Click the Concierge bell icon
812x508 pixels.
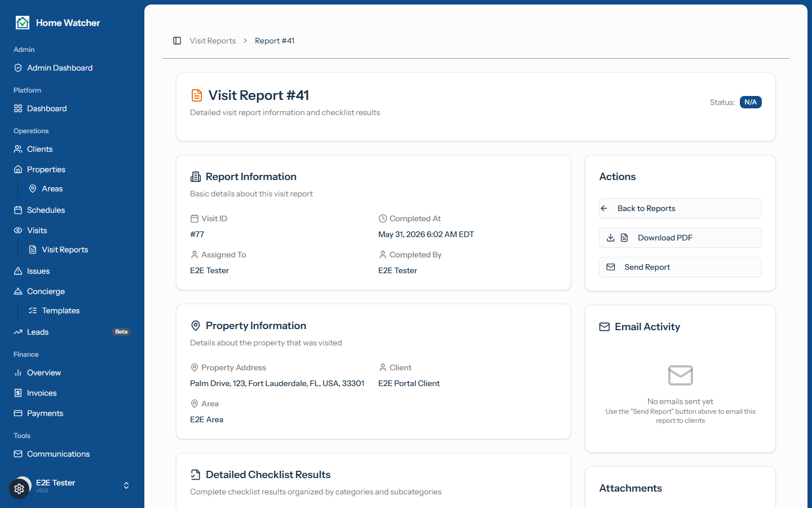(x=18, y=291)
